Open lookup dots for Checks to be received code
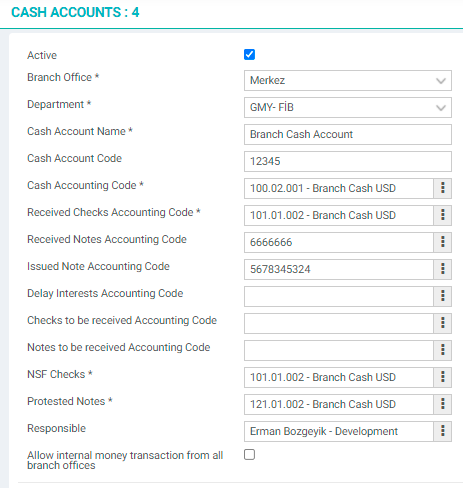The height and width of the screenshot is (488, 463). [443, 323]
